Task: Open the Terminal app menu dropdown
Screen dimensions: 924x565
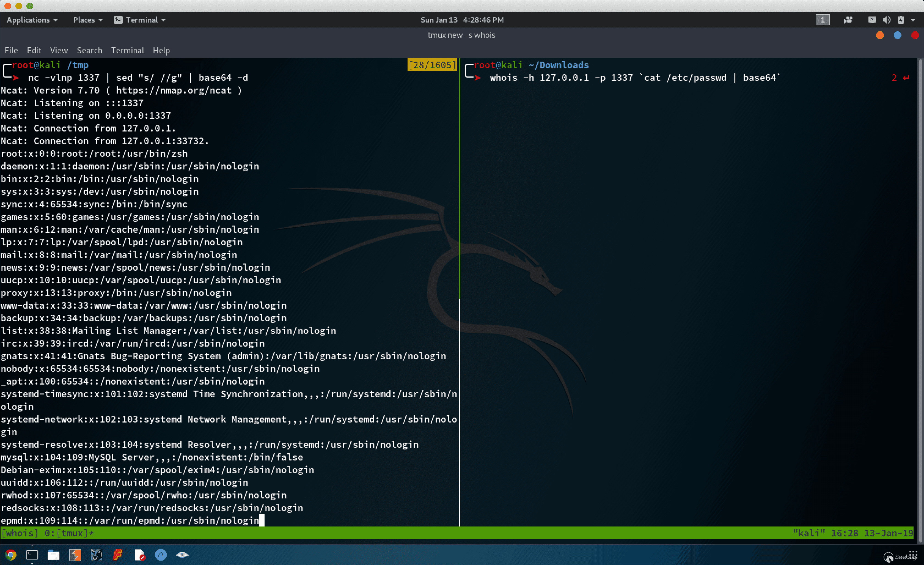Action: tap(140, 20)
